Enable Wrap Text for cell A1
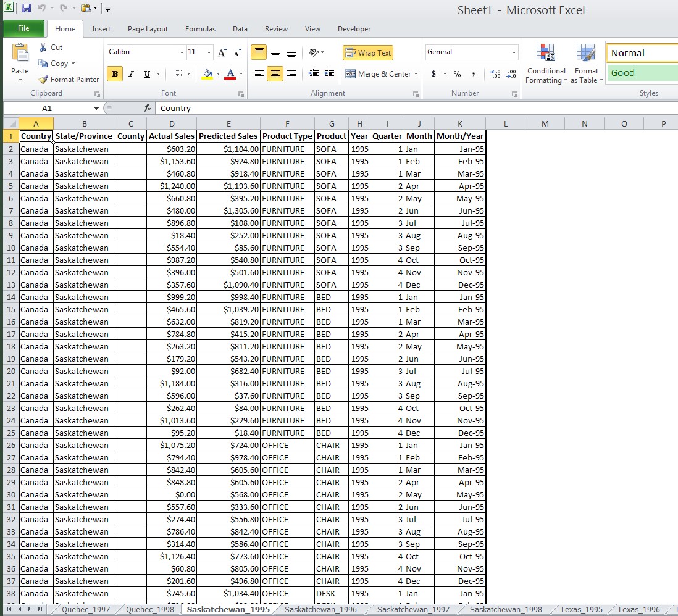 tap(368, 52)
